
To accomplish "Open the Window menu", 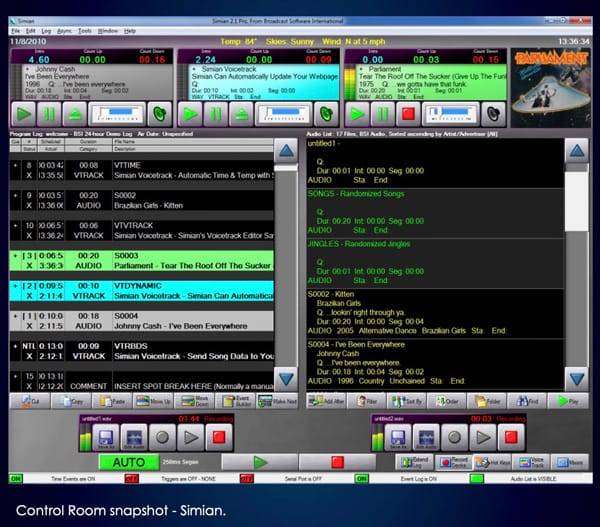I will pos(108,31).
